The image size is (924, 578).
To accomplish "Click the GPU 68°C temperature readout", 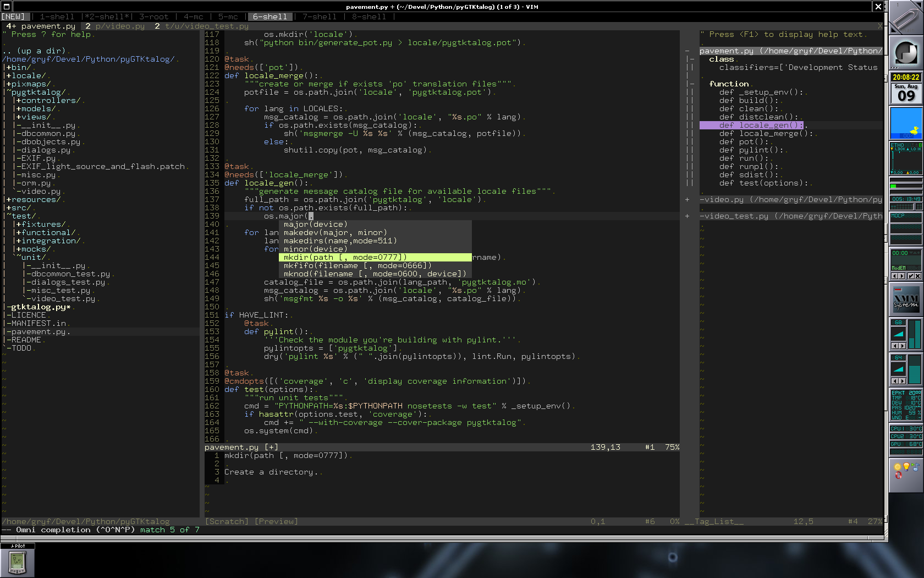I will 906,444.
